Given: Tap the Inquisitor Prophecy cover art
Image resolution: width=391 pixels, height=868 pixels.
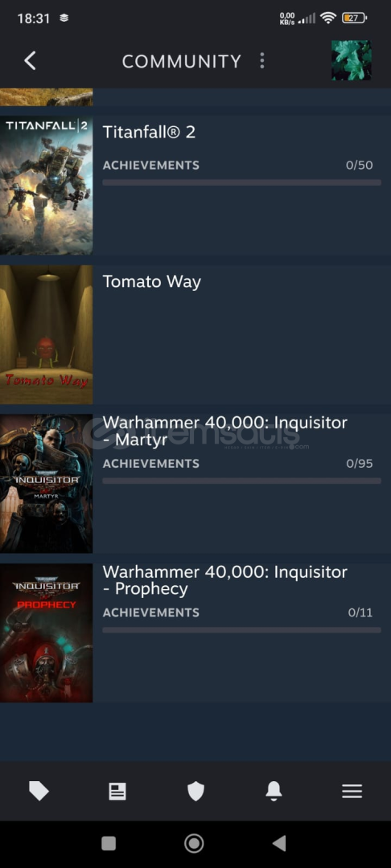Looking at the screenshot, I should pyautogui.click(x=47, y=633).
